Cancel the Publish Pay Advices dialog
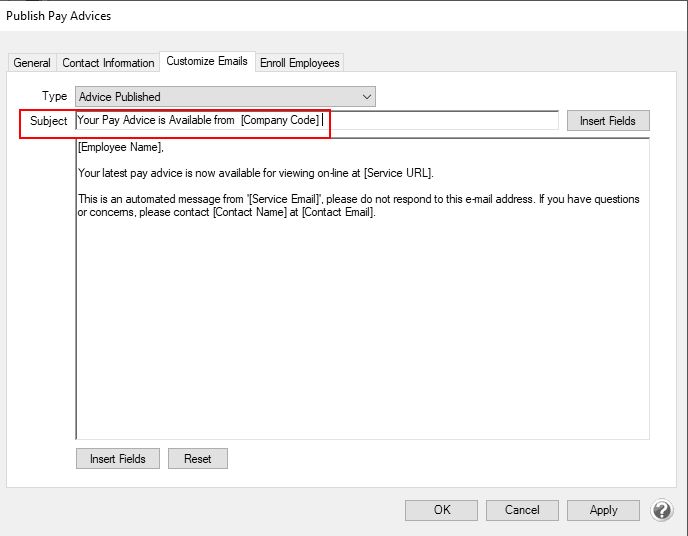 [522, 510]
